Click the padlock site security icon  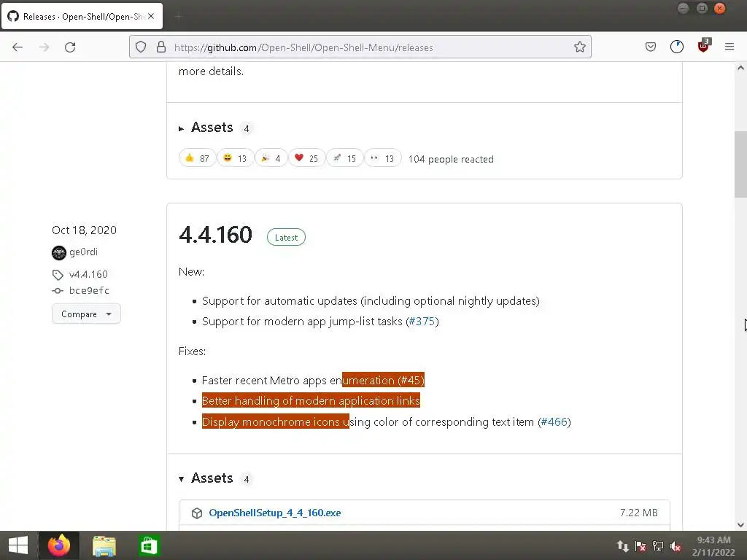pos(161,47)
